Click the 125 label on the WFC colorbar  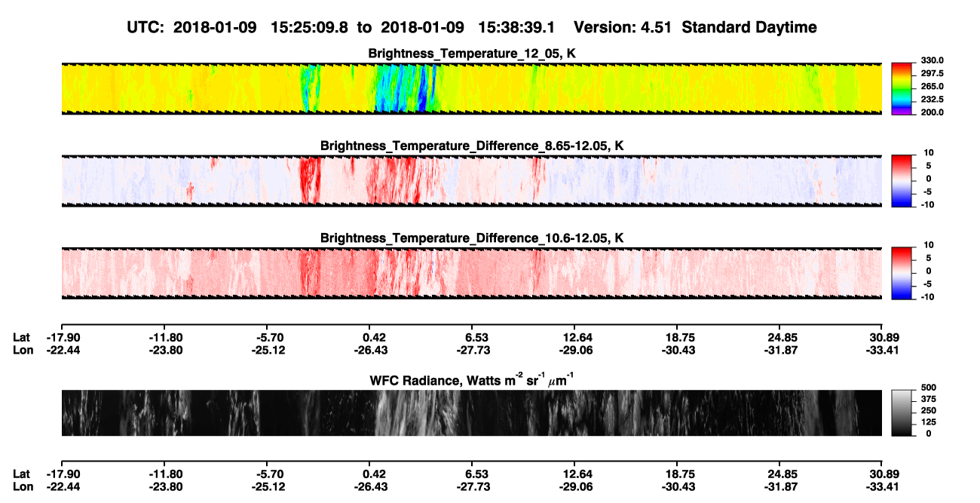928,423
